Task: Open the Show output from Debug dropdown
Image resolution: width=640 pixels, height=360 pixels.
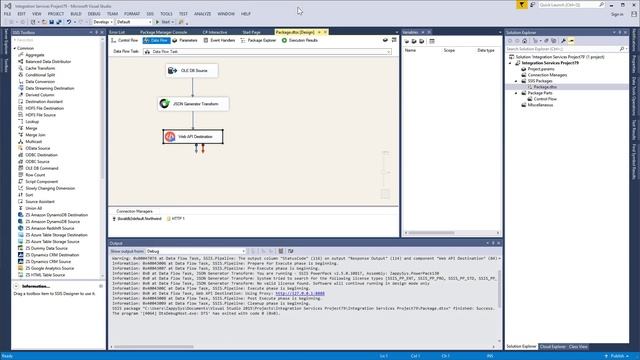Action: click(x=243, y=251)
